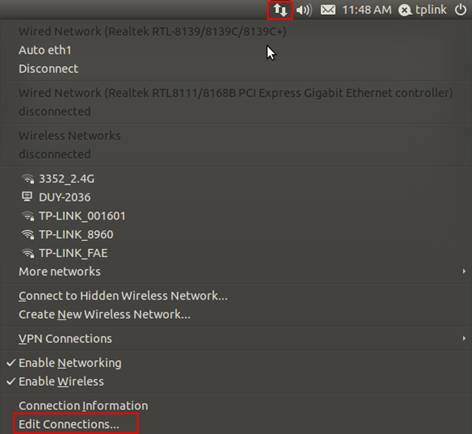This screenshot has width=472, height=434.
Task: Expand the VPN Connections submenu arrow
Action: (464, 338)
